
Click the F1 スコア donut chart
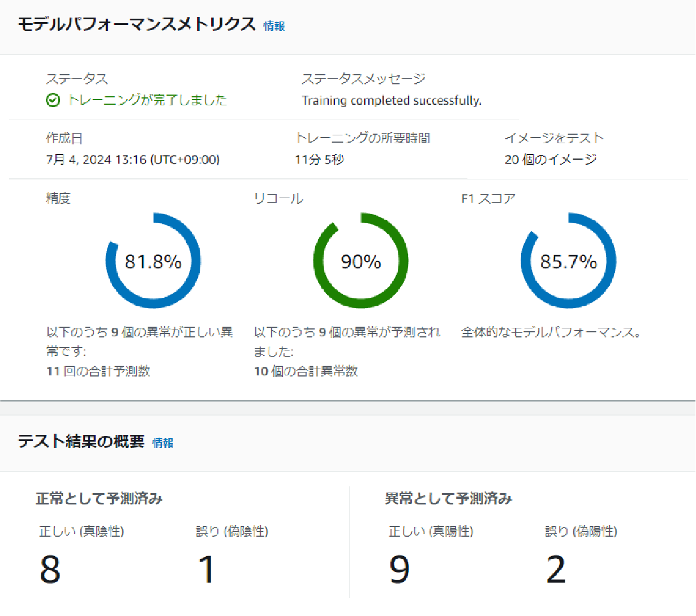pyautogui.click(x=569, y=260)
